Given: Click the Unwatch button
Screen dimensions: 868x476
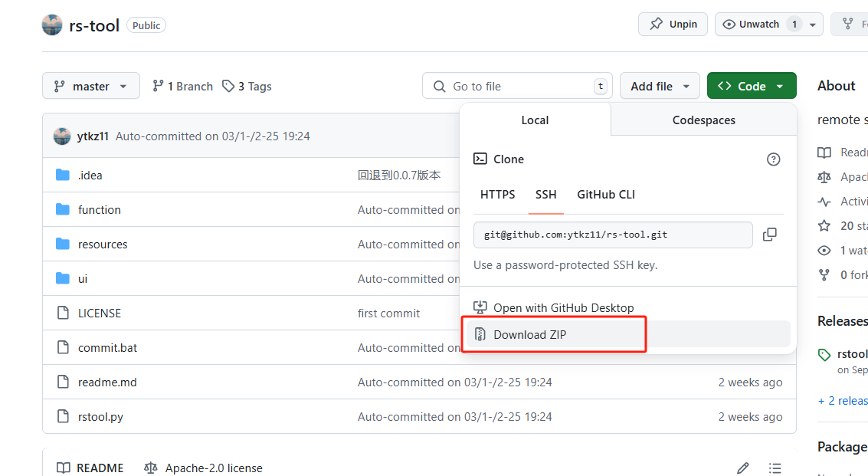Looking at the screenshot, I should [x=759, y=25].
